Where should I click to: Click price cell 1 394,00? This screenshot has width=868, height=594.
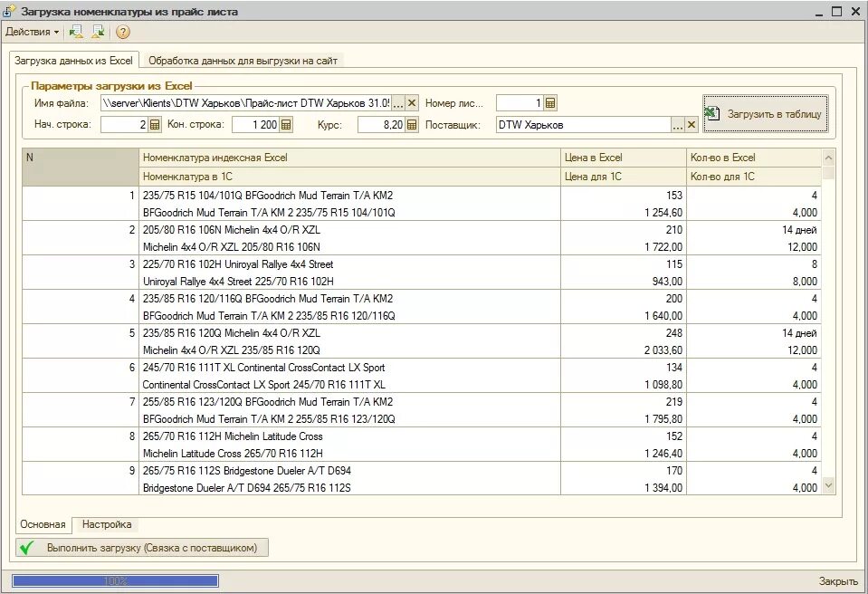(x=624, y=488)
